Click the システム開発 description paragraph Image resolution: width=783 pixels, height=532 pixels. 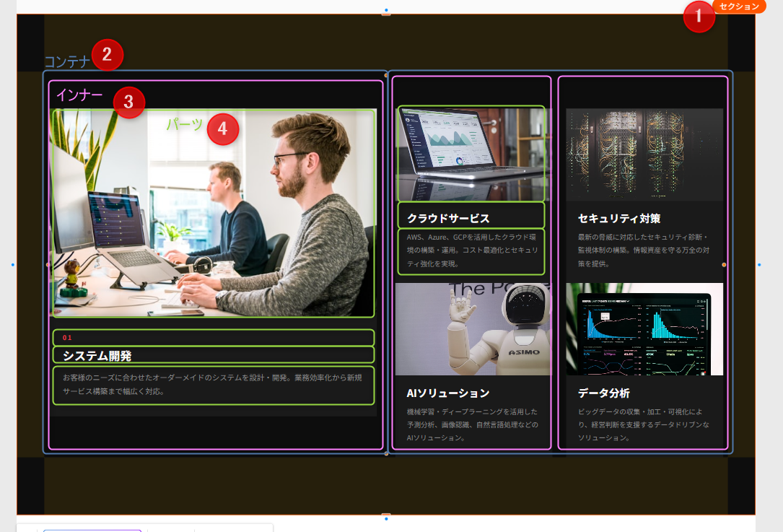[212, 385]
